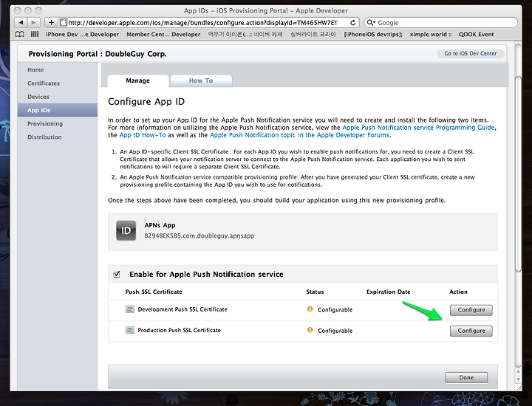Open Member Cent... Developer bookmark
The width and height of the screenshot is (532, 406).
(163, 35)
